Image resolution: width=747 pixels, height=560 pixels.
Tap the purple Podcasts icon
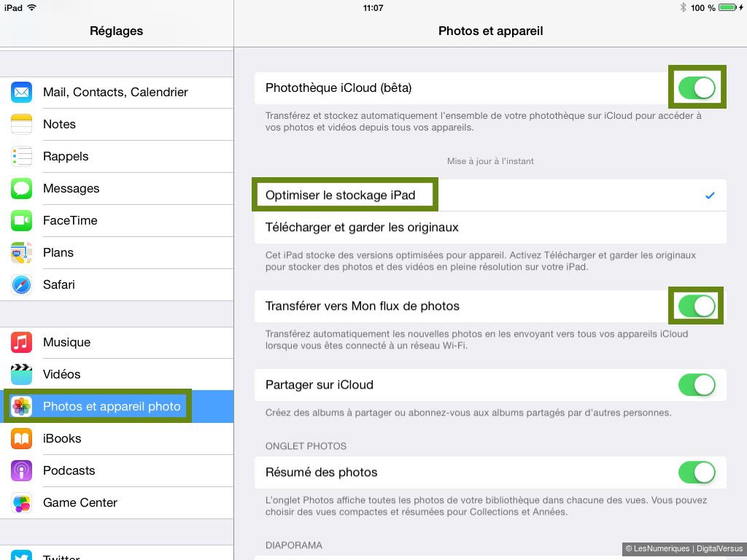[21, 470]
